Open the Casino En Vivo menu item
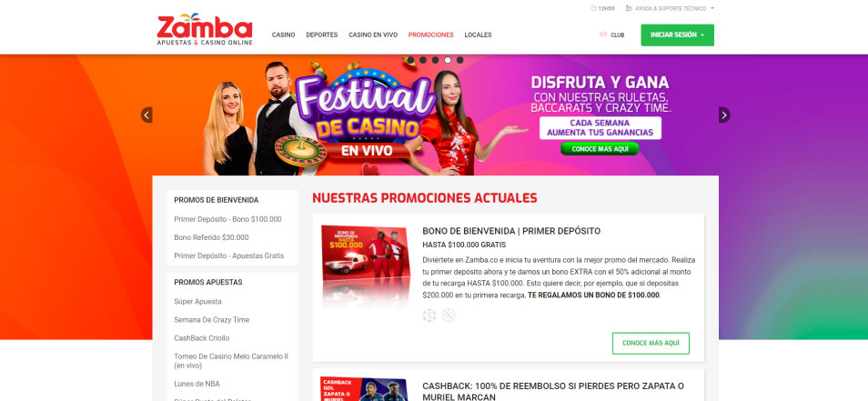The width and height of the screenshot is (868, 401). coord(373,35)
